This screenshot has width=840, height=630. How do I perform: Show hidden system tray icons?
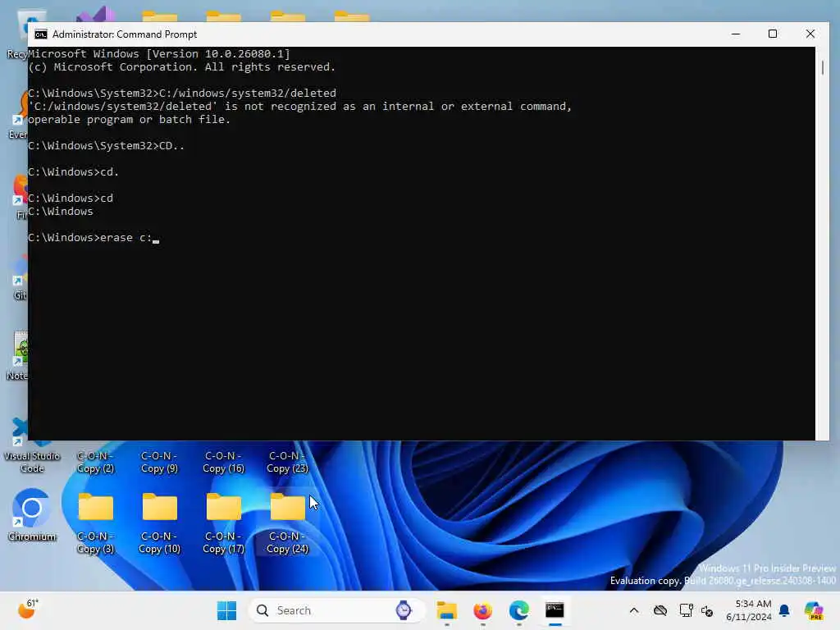click(x=634, y=610)
